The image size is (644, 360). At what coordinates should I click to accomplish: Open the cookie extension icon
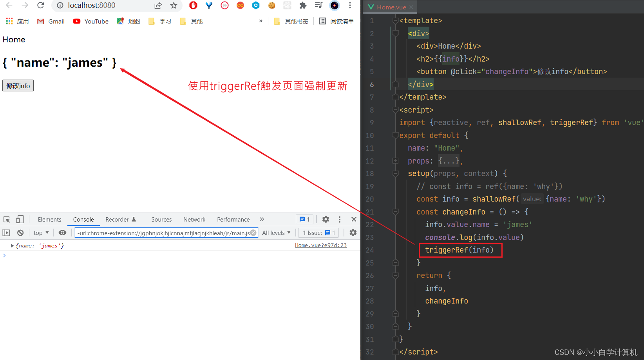pyautogui.click(x=271, y=5)
